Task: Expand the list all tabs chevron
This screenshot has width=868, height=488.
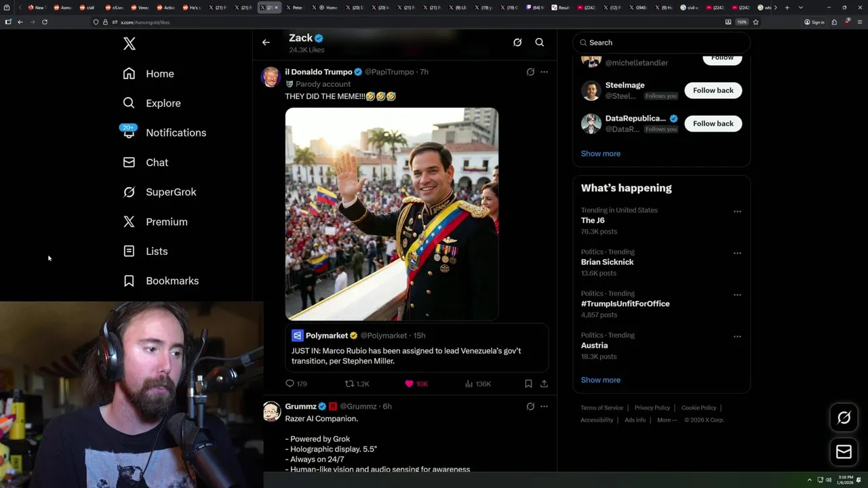Action: pos(801,7)
